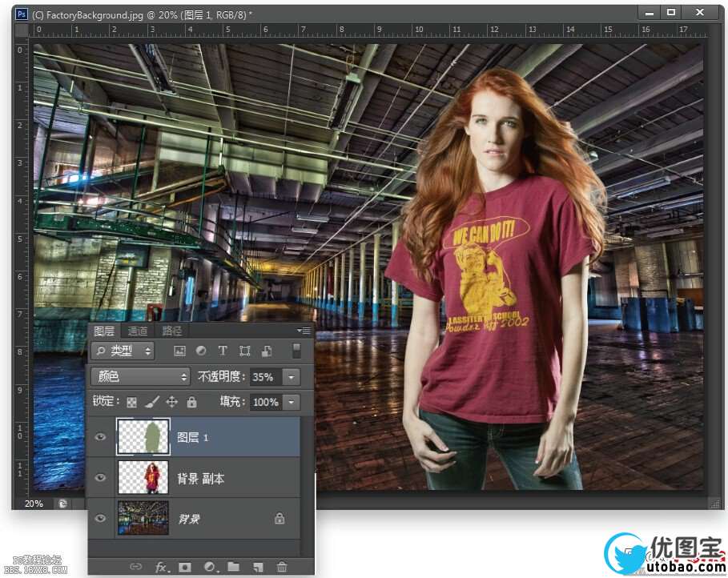
Task: Click the 20% zoom level field
Action: (x=34, y=504)
